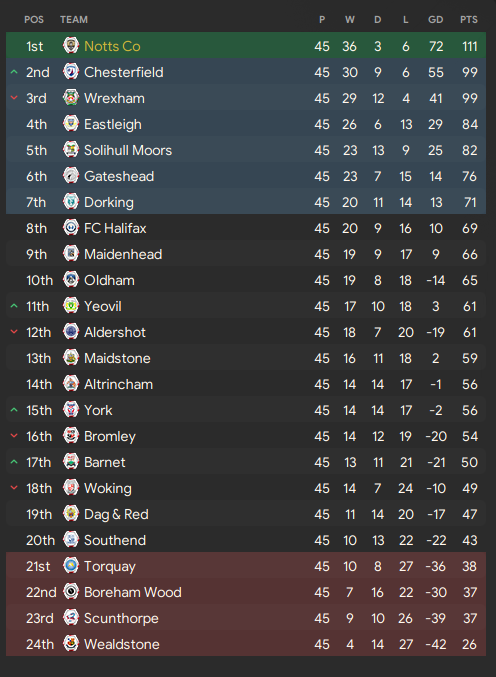Open the Wealdstone club crest
496x677 pixels.
click(x=71, y=643)
